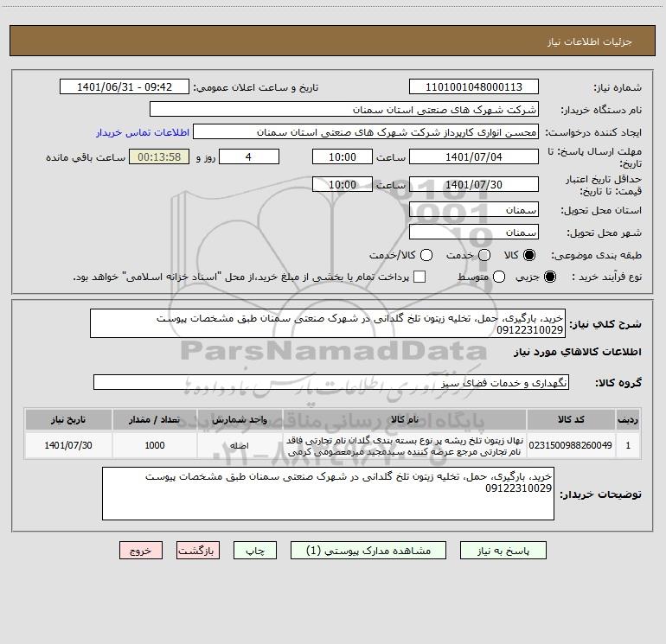Click the توضیحات خریدار text area
The width and height of the screenshot is (666, 644).
point(329,494)
